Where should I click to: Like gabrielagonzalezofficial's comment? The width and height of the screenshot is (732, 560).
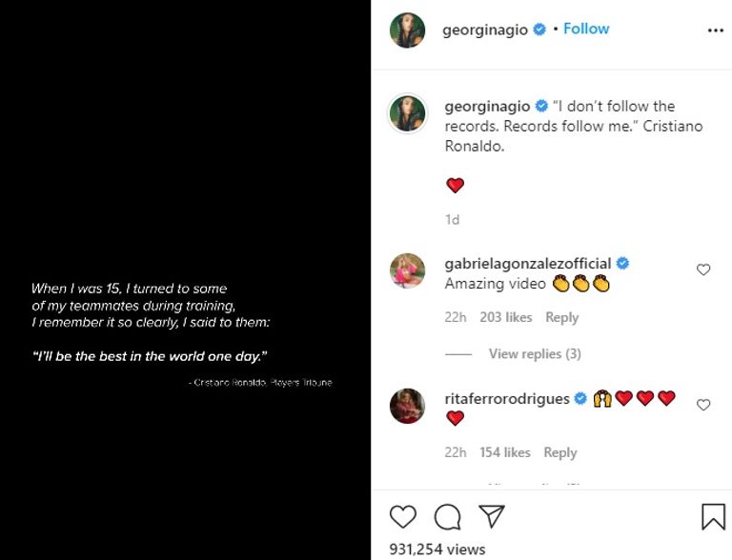pos(703,270)
